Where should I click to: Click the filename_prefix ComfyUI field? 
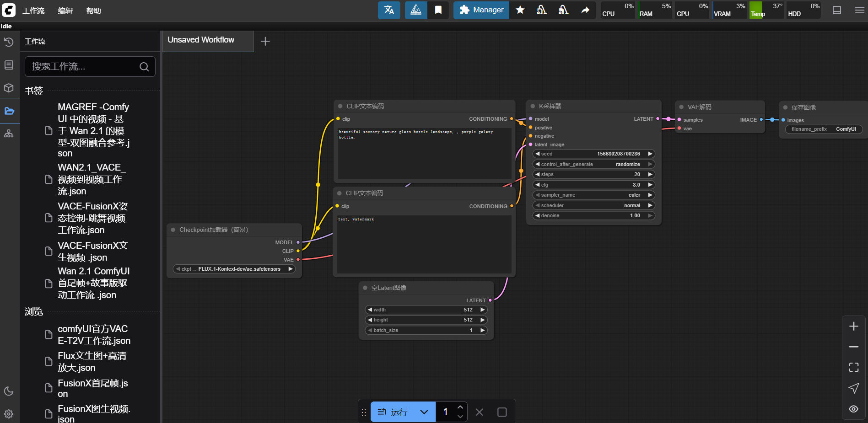coord(824,129)
